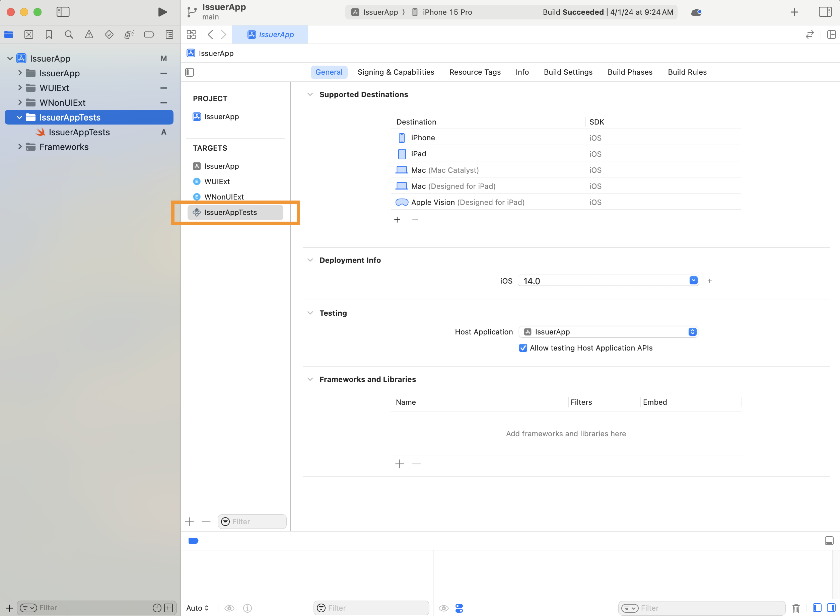
Task: Click the navigator Filter field
Action: pos(97,608)
